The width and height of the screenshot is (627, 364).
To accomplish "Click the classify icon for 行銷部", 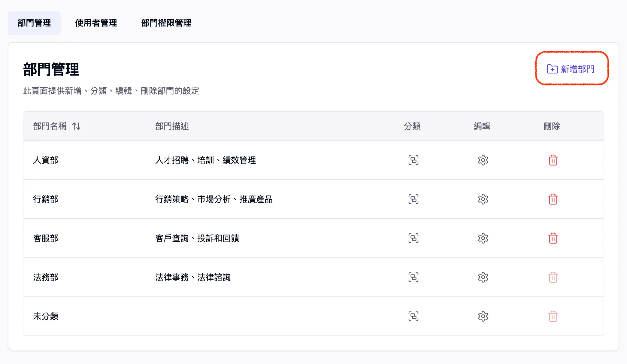I will coord(413,199).
